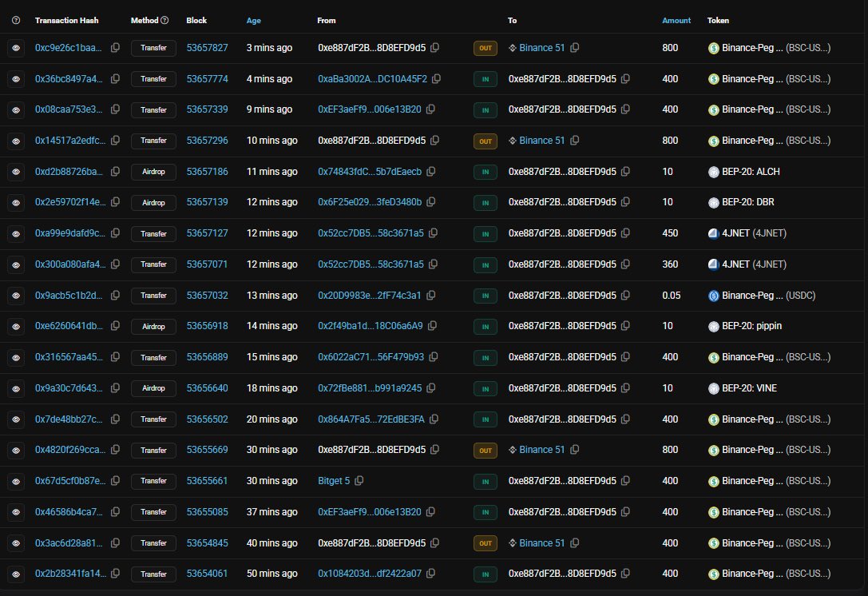Click the Method help question mark icon

pyautogui.click(x=164, y=20)
